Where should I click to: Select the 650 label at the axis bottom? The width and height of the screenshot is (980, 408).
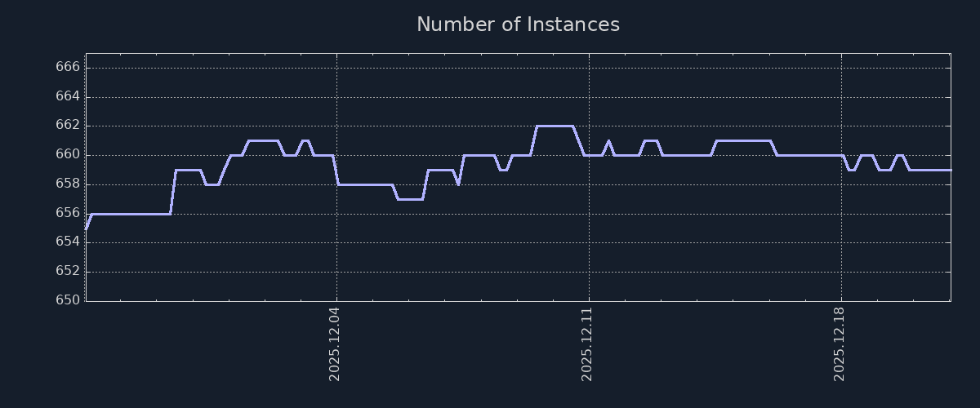[x=68, y=299]
